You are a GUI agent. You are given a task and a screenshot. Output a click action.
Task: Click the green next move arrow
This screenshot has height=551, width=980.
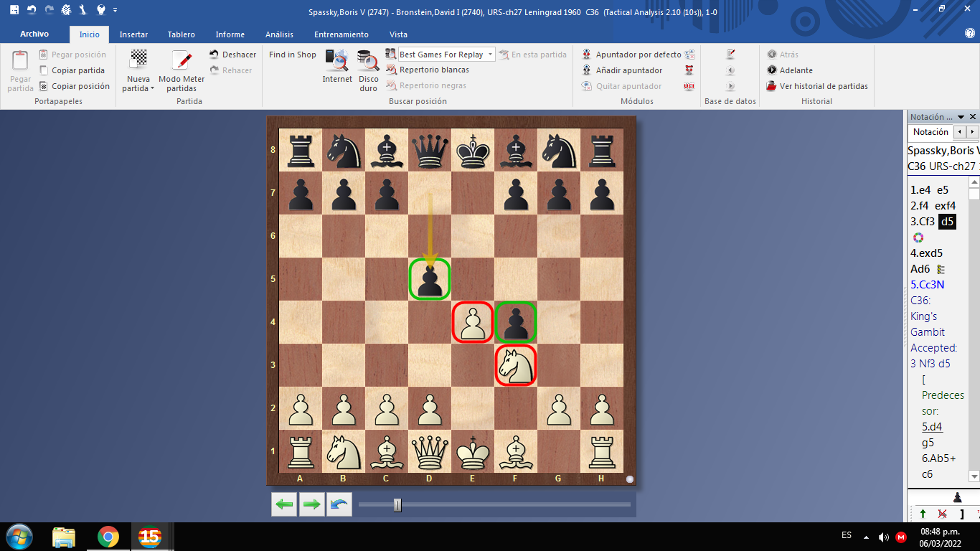click(x=311, y=504)
